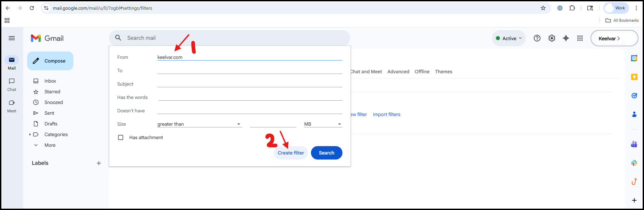644x210 pixels.
Task: Open the Keelvar account switcher
Action: [614, 38]
